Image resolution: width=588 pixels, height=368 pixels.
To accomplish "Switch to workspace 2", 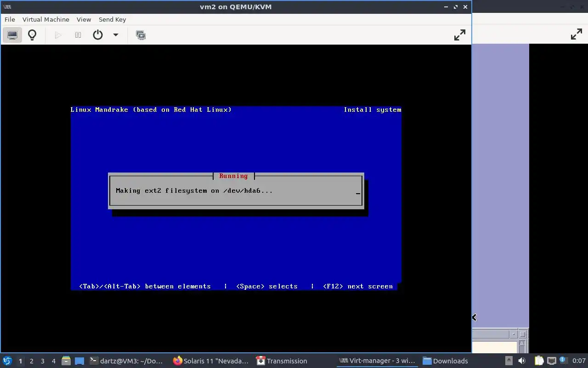I will click(x=32, y=361).
